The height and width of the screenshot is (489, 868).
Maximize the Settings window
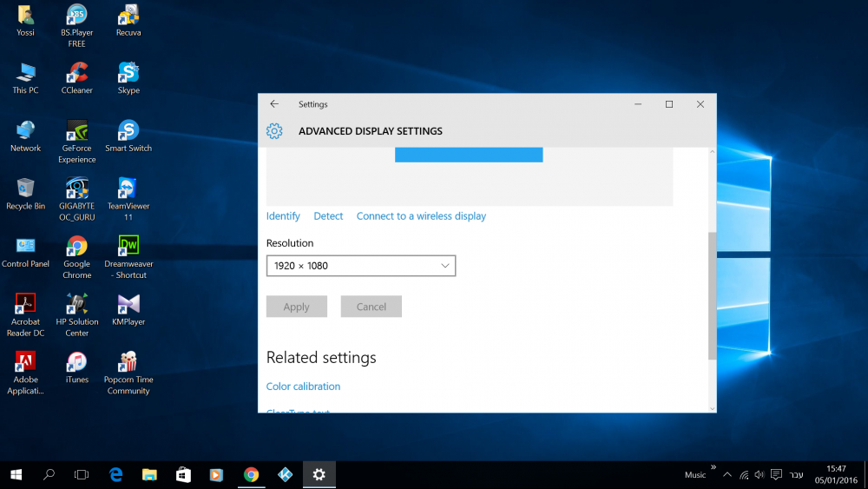[669, 104]
